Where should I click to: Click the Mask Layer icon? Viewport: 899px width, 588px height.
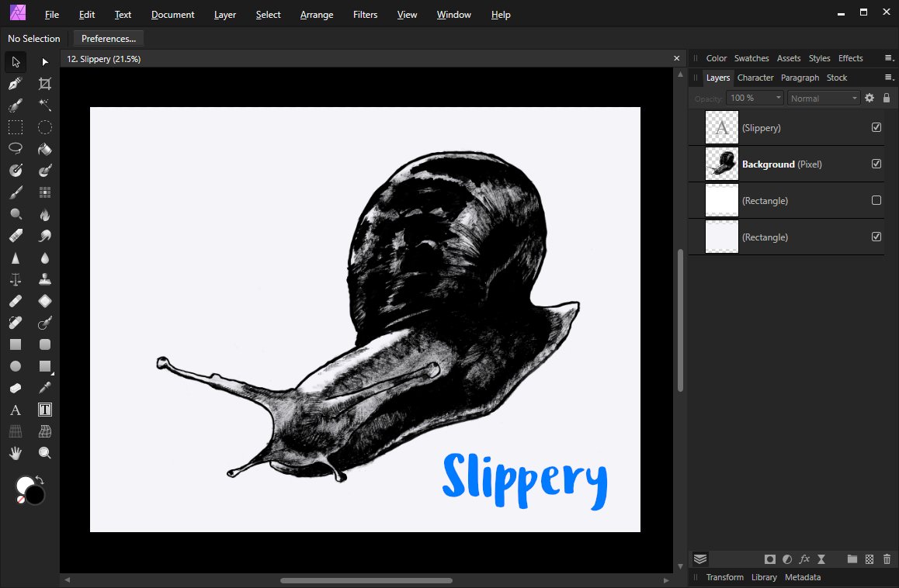770,559
